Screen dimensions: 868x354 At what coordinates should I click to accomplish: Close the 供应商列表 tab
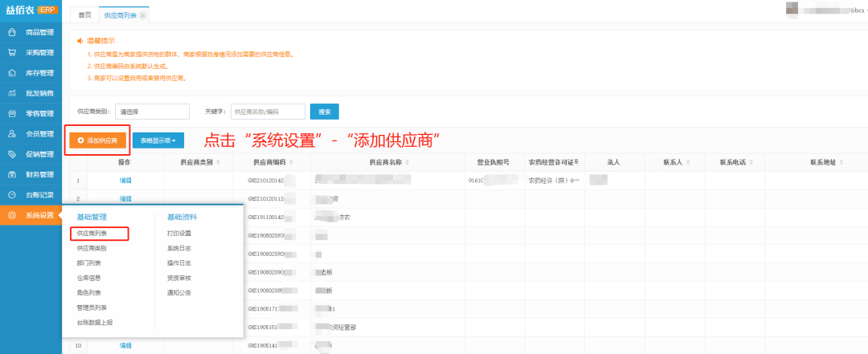tap(143, 16)
